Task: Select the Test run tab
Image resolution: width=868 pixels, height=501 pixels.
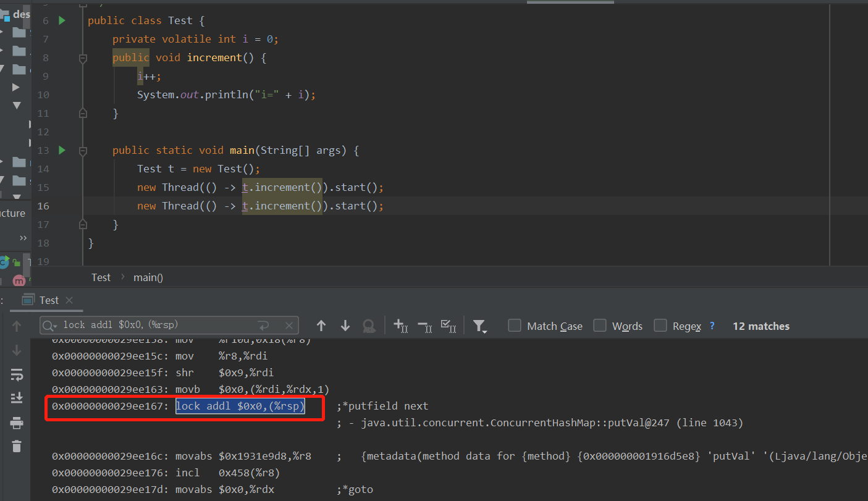Action: tap(48, 300)
